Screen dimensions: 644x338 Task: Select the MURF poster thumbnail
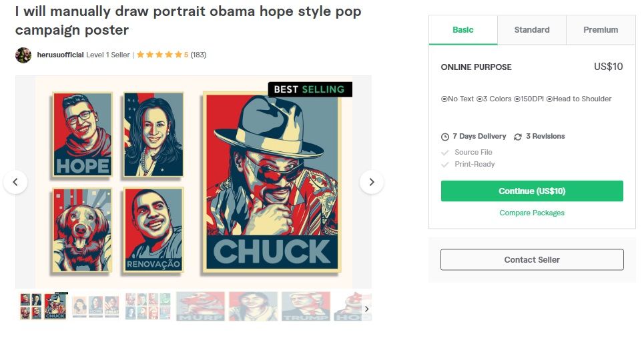tap(200, 307)
